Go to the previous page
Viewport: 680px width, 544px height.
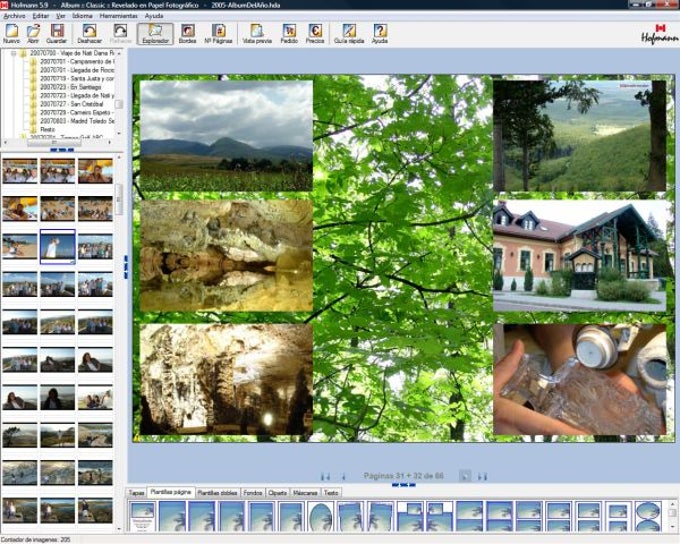pos(343,476)
